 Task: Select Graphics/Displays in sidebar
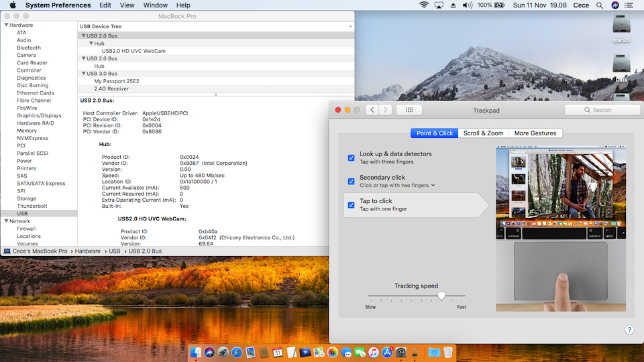click(x=39, y=115)
